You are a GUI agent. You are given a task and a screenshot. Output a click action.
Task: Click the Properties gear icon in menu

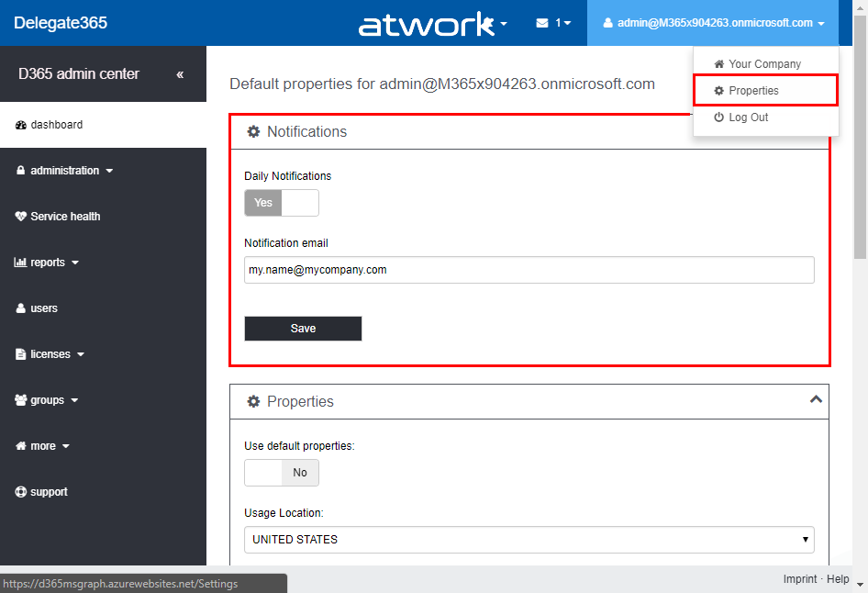tap(719, 90)
